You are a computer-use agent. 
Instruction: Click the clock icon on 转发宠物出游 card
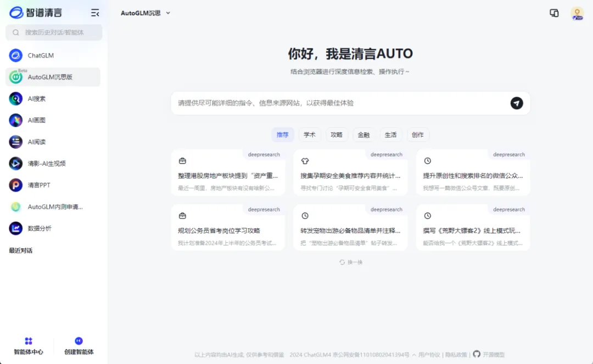tap(305, 216)
